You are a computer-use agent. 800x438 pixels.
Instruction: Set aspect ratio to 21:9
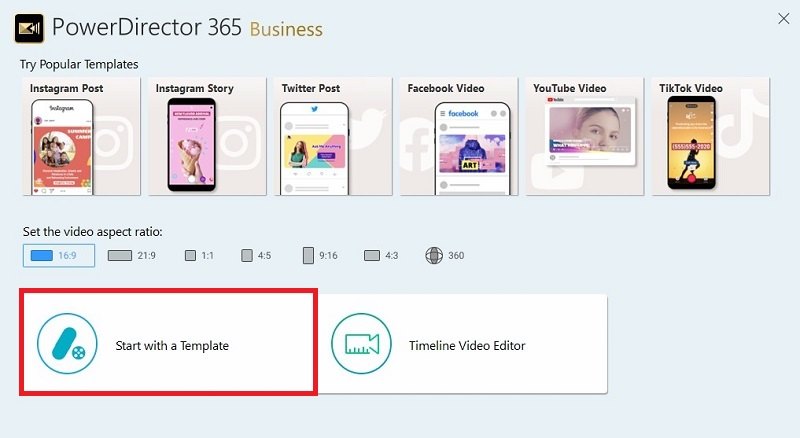tap(132, 255)
